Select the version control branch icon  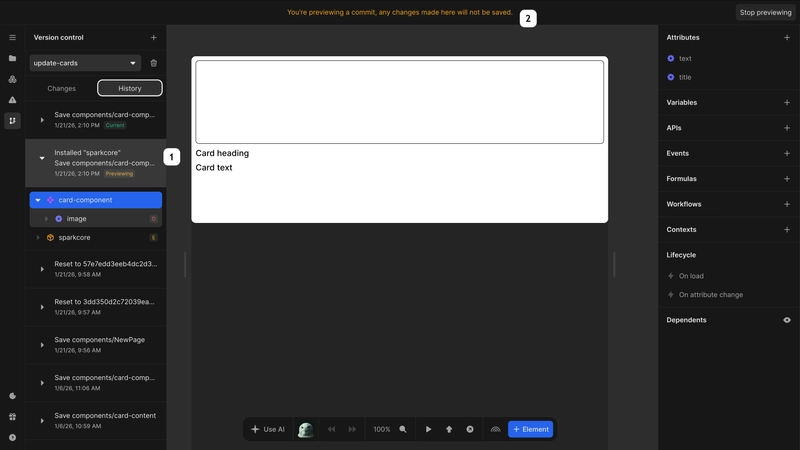[x=12, y=121]
